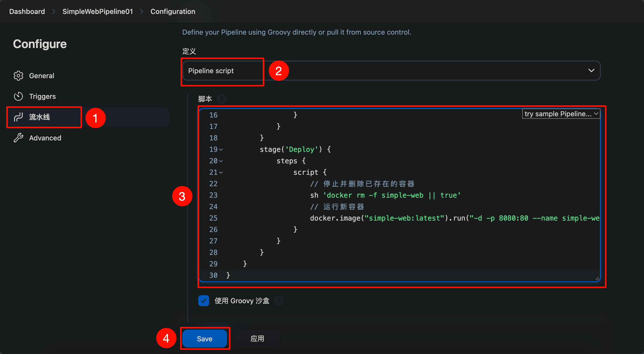Click chevron after Dashboard breadcrumb
This screenshot has height=354, width=644.
click(54, 11)
